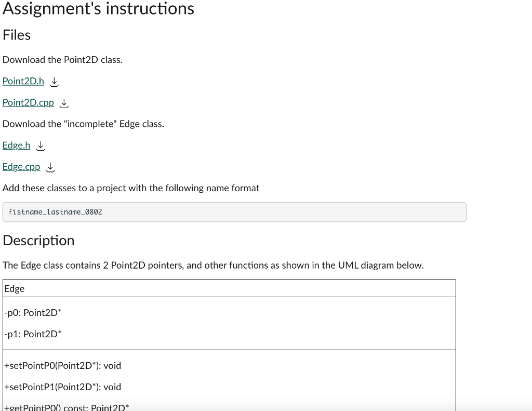Click the +getPointP0() const method entry
The image size is (532, 411).
(65, 407)
